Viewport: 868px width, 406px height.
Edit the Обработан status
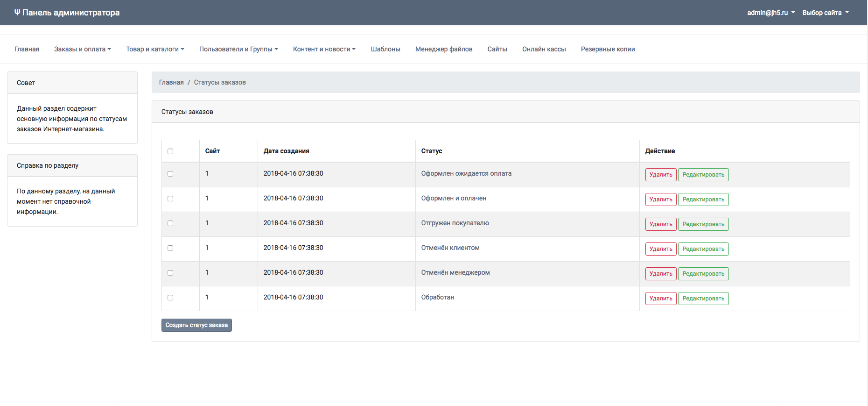pyautogui.click(x=703, y=299)
